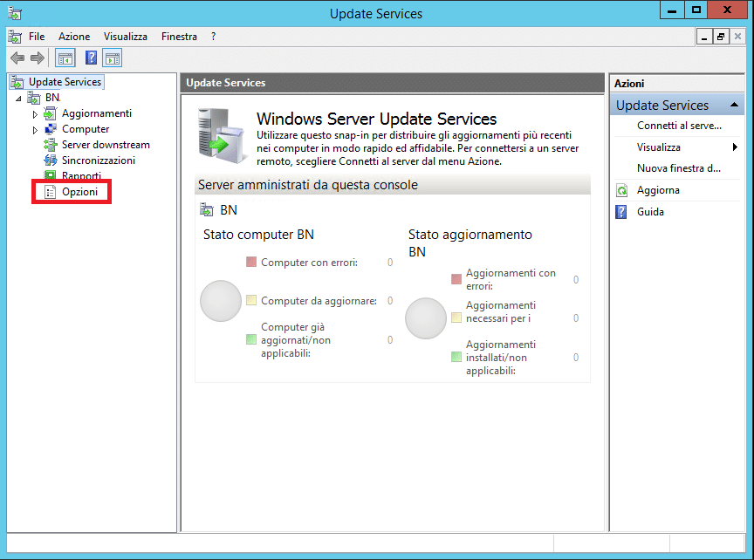The width and height of the screenshot is (754, 560).
Task: Click the Sincronizzazioni icon
Action: pos(50,160)
